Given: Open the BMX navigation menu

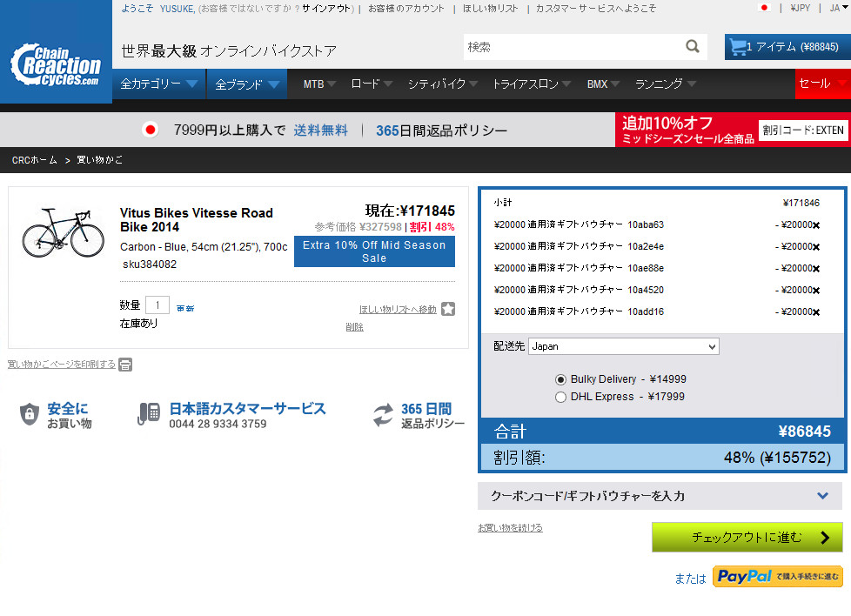Looking at the screenshot, I should [x=603, y=84].
